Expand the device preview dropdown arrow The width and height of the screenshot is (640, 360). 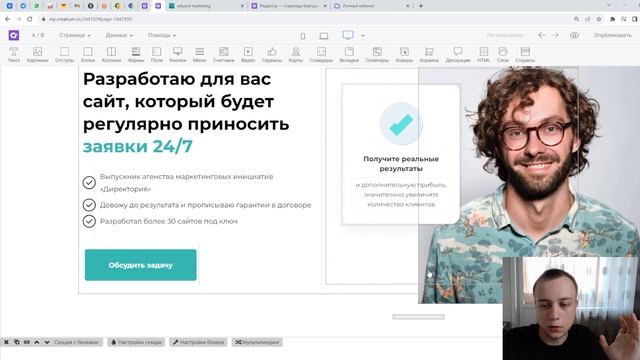(363, 36)
